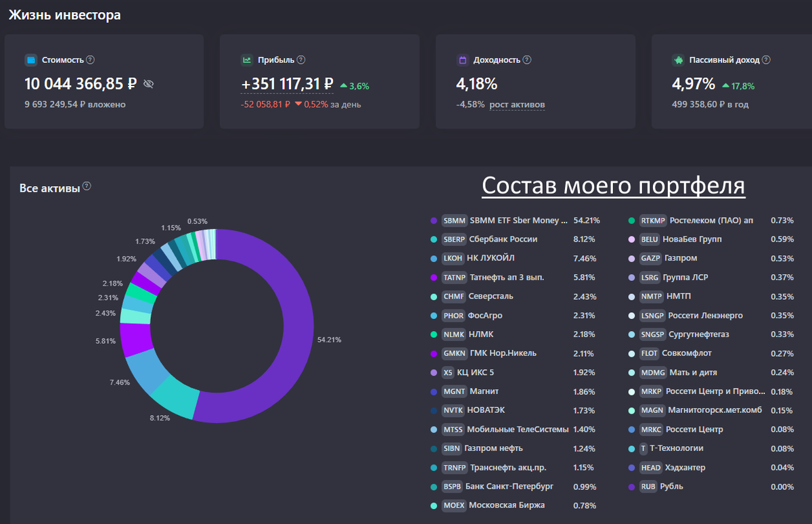Click the 'Жизнь инвестора' heading
Viewport: 812px width, 524px height.
point(65,14)
